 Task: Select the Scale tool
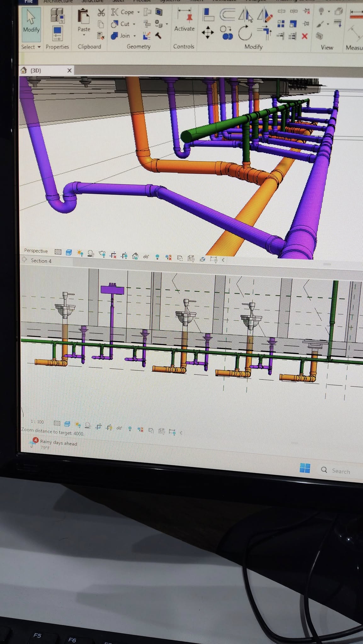coord(293,24)
